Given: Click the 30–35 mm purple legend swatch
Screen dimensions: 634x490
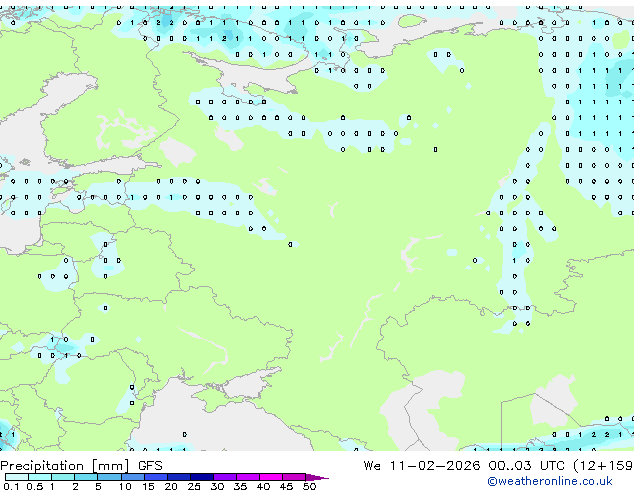Looking at the screenshot, I should pyautogui.click(x=224, y=477).
